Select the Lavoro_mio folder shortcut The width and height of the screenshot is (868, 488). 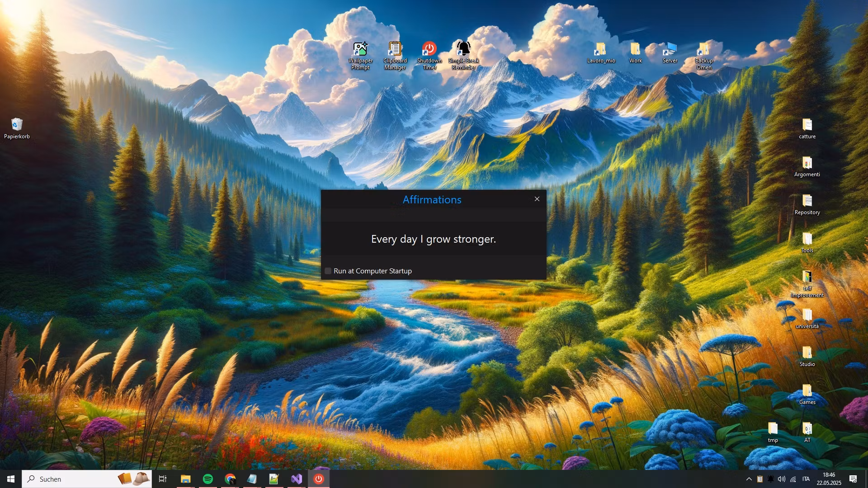(x=601, y=52)
